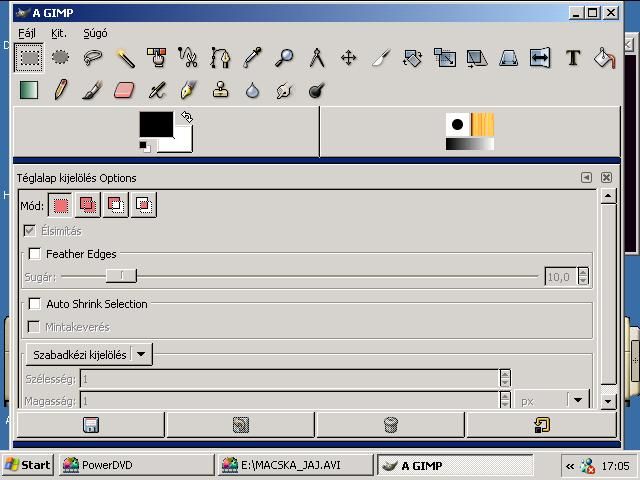Select the Perspective tool
Image resolution: width=640 pixels, height=480 pixels.
pyautogui.click(x=509, y=58)
